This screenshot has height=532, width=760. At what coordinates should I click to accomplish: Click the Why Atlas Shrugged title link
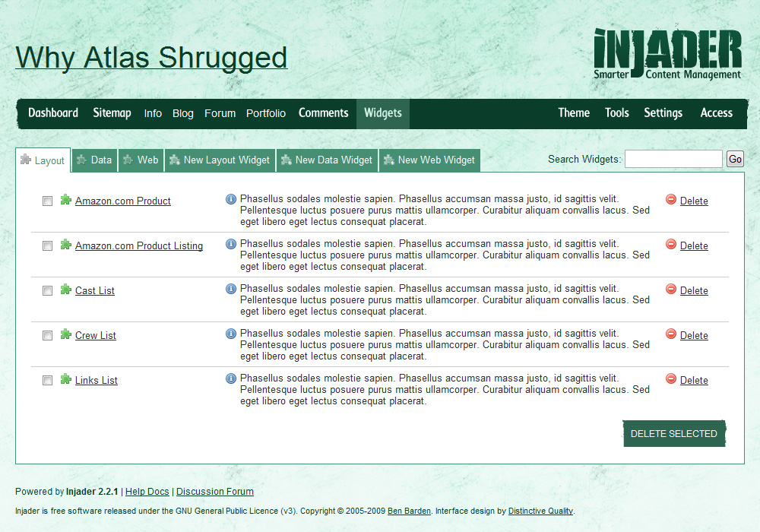(x=151, y=58)
